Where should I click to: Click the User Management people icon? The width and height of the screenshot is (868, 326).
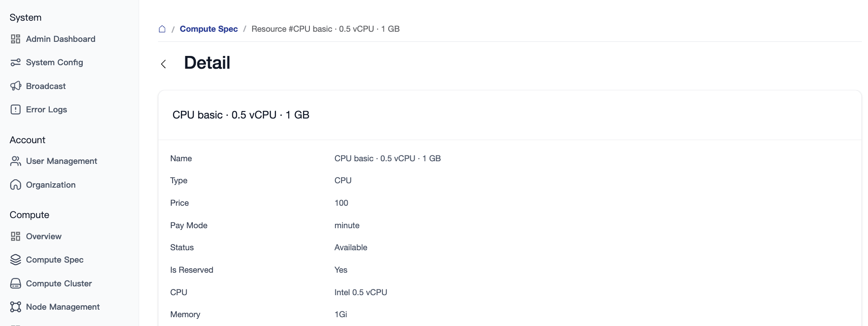click(x=15, y=161)
